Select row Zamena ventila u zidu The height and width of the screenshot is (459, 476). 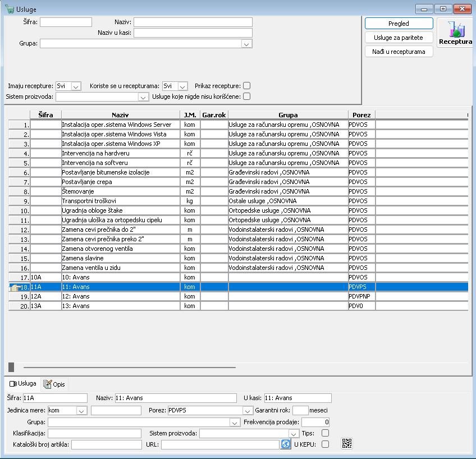click(239, 268)
